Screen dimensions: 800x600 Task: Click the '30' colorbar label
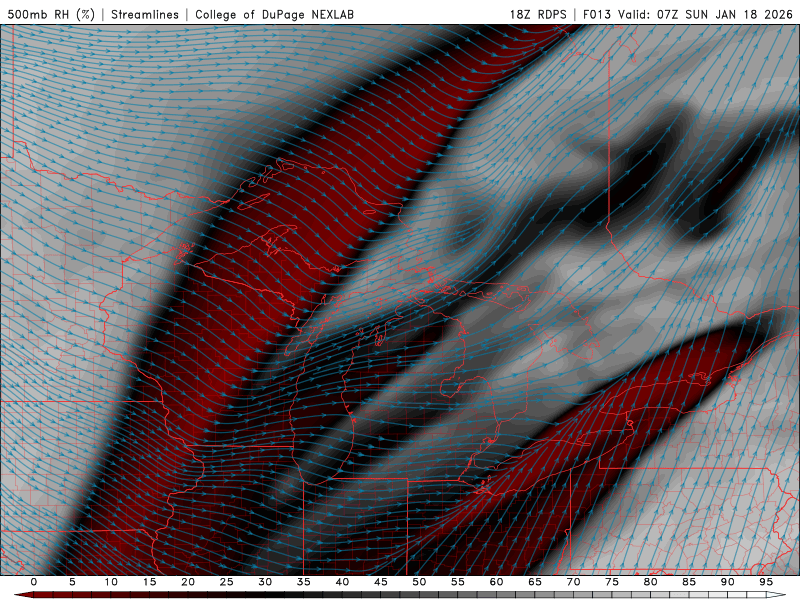(265, 582)
